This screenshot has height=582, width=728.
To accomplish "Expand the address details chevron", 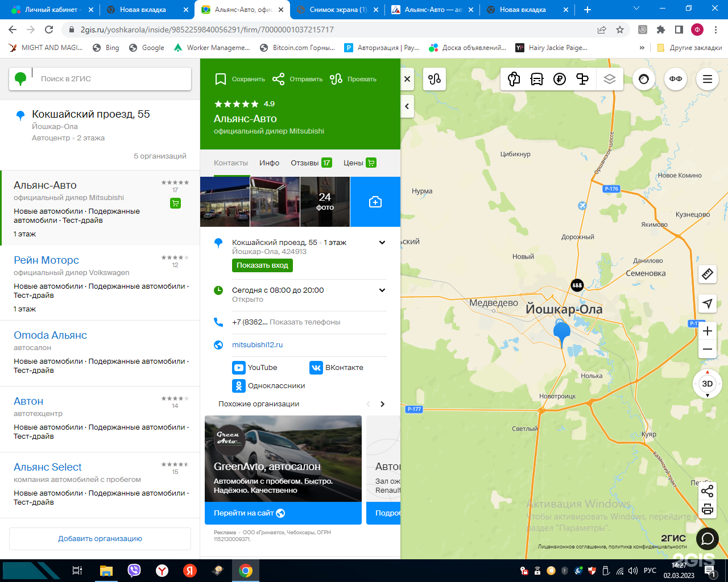I will [x=382, y=243].
